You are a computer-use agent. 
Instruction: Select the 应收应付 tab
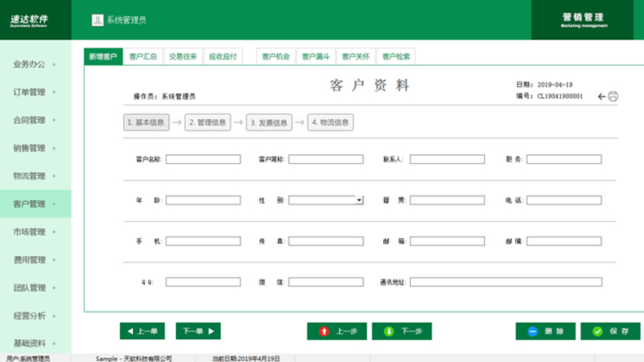(x=223, y=57)
